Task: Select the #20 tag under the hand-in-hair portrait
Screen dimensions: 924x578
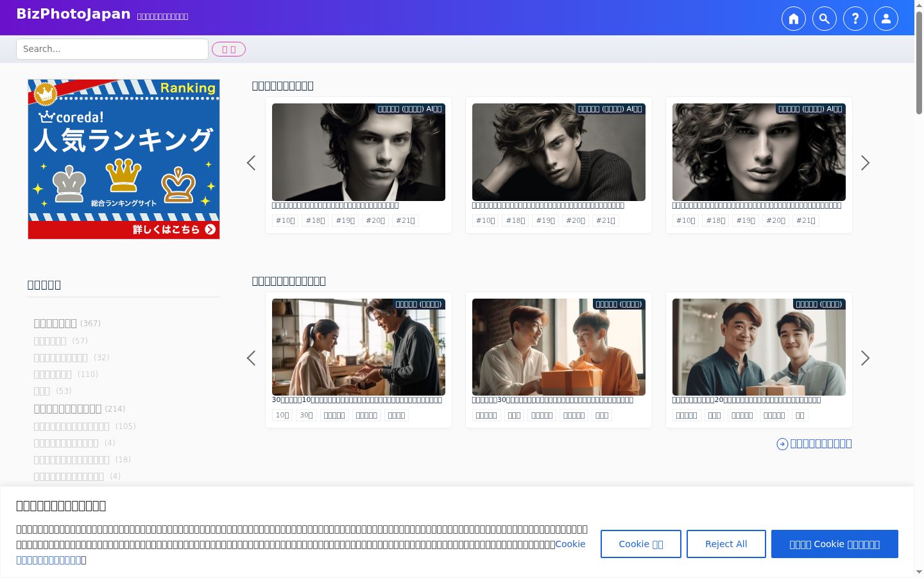Action: [576, 220]
